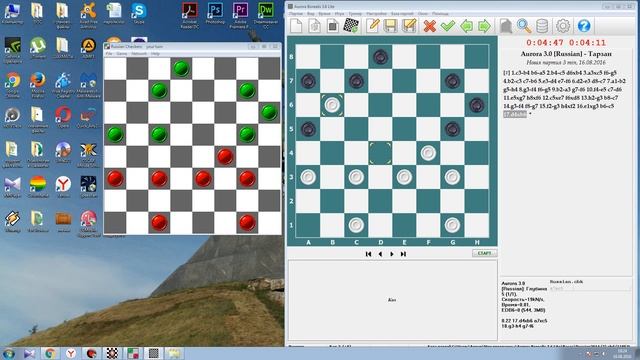Open the edit position pencil icon
The image size is (640, 360).
point(372,26)
